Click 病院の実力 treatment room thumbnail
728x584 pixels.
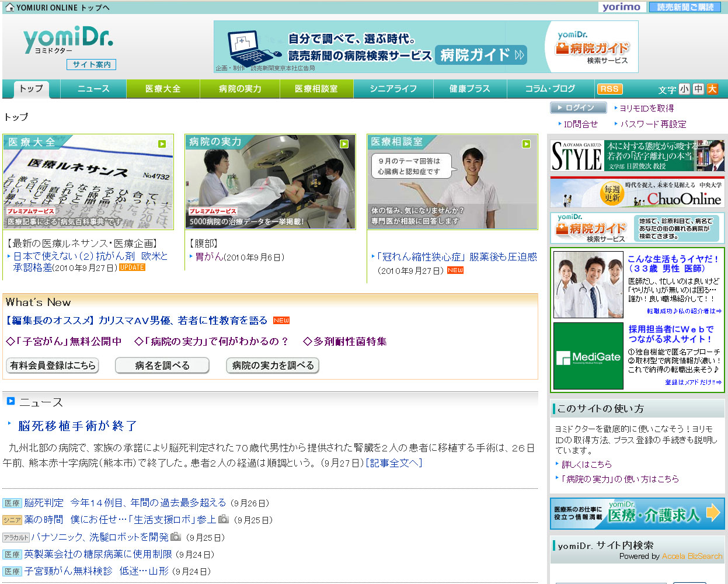[x=270, y=182]
